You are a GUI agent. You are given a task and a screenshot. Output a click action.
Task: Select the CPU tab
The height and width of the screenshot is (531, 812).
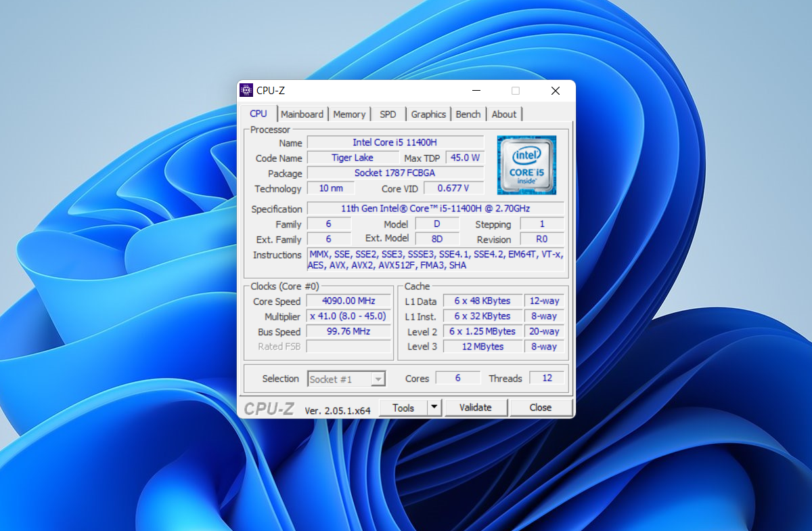click(x=258, y=114)
